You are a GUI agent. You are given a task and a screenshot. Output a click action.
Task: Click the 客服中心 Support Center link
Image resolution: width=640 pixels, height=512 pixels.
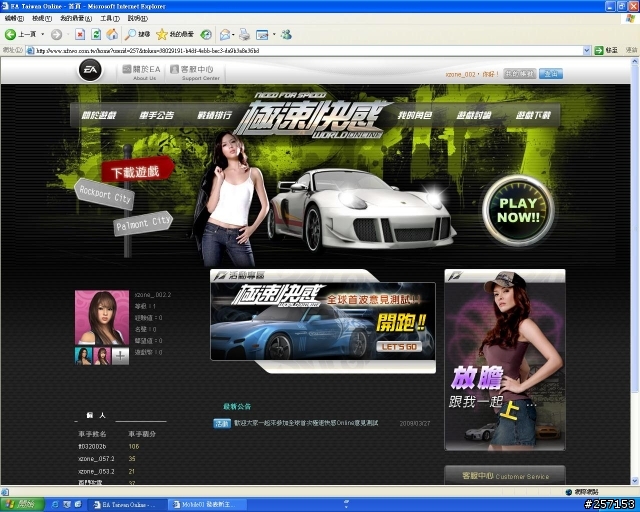[196, 72]
